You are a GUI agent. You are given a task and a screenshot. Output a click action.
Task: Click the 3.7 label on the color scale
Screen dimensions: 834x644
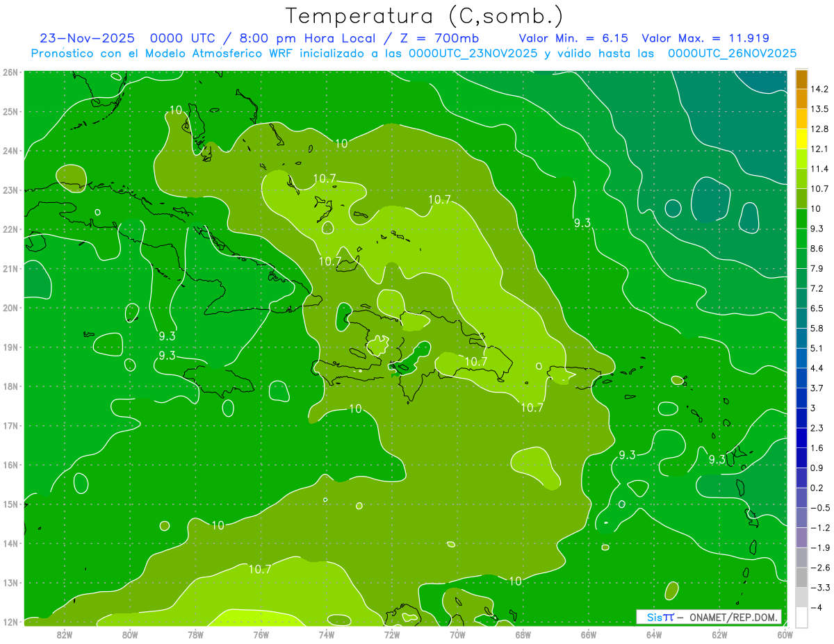tap(817, 388)
